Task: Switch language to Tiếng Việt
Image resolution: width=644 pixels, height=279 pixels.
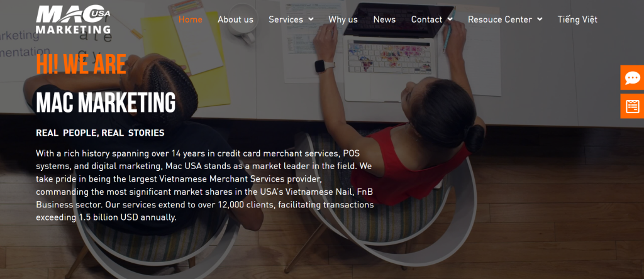Action: 577,19
